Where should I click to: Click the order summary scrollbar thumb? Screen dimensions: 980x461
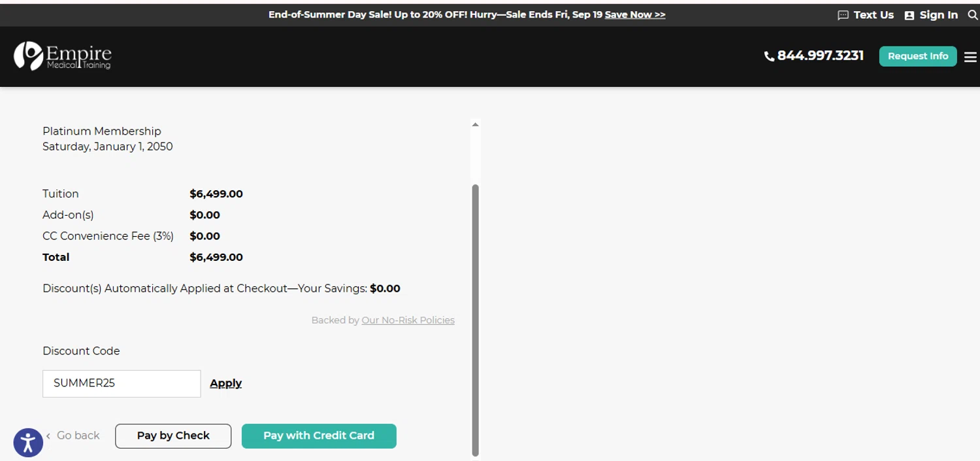point(476,320)
